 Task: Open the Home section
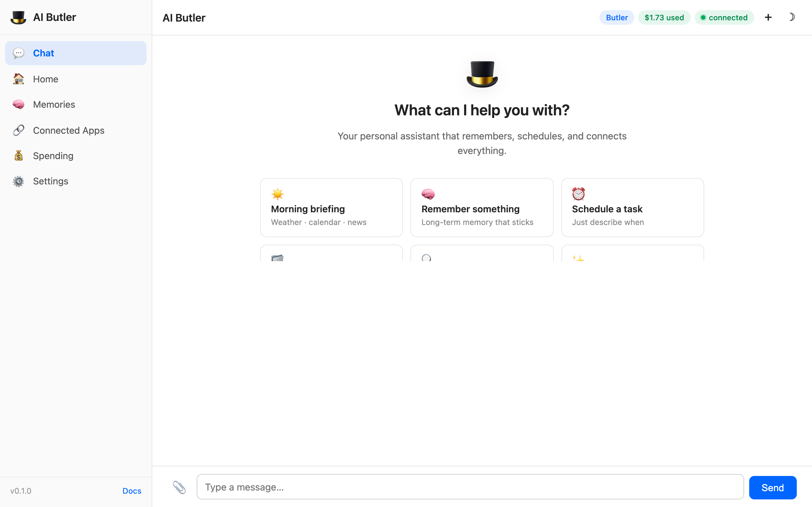46,79
